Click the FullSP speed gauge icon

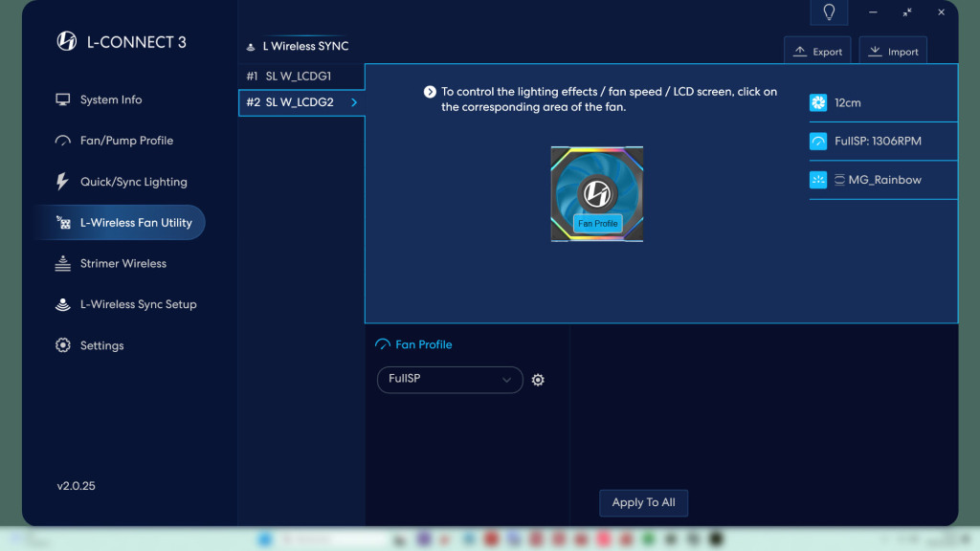click(818, 142)
